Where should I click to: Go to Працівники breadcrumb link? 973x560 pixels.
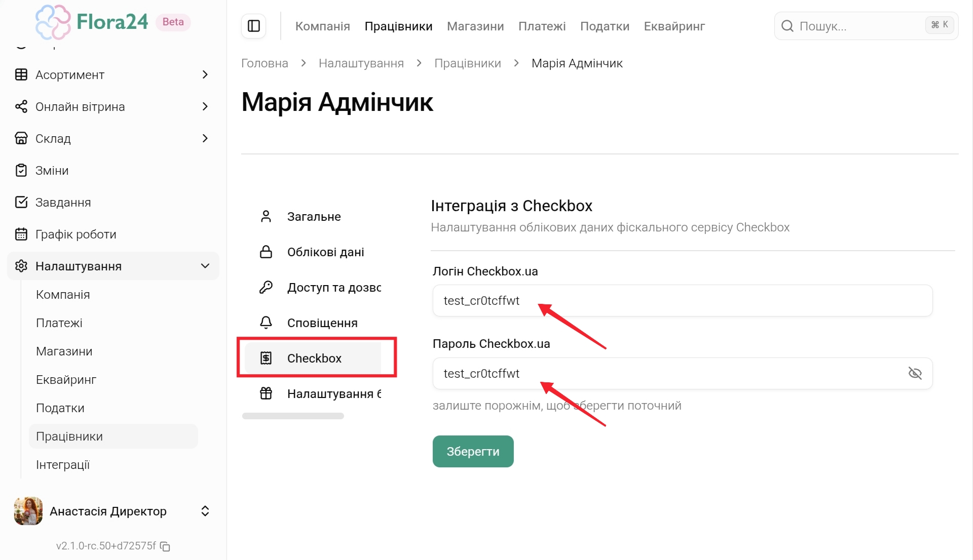click(467, 63)
